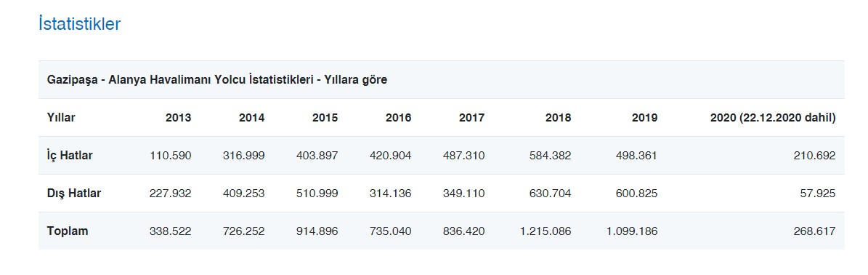Select the 2013 year column header
The height and width of the screenshot is (275, 868).
(x=178, y=118)
